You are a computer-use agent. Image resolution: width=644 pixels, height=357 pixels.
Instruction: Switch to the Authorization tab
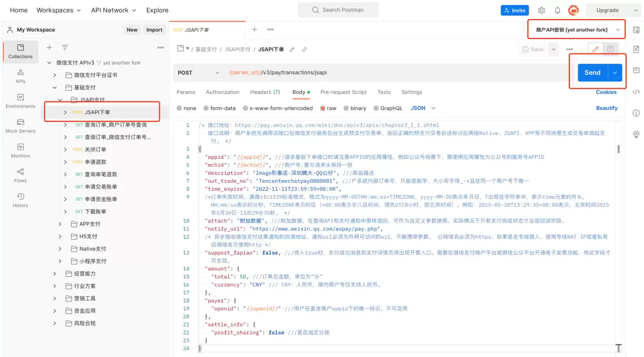coord(222,92)
